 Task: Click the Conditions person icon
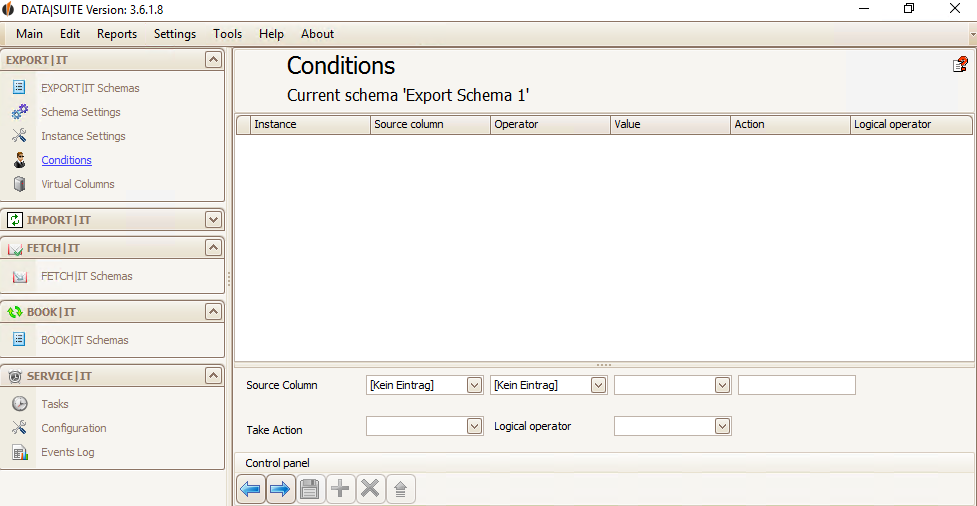[x=19, y=160]
